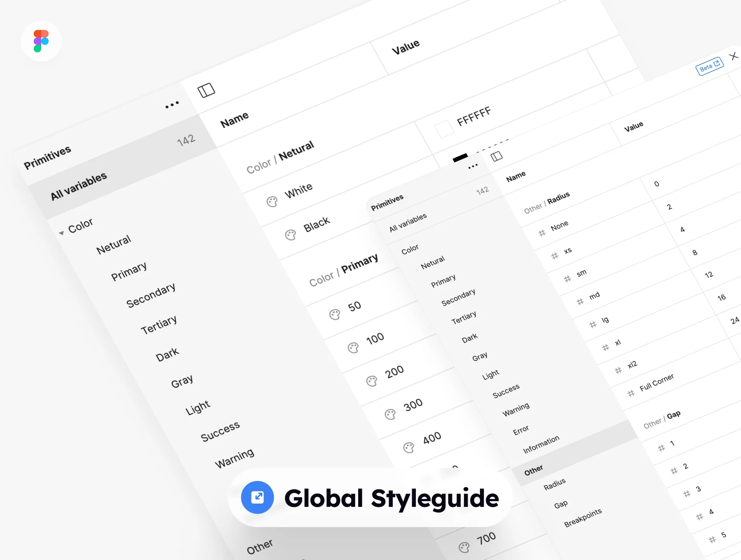Click value 16 of Radius lg

tap(721, 297)
